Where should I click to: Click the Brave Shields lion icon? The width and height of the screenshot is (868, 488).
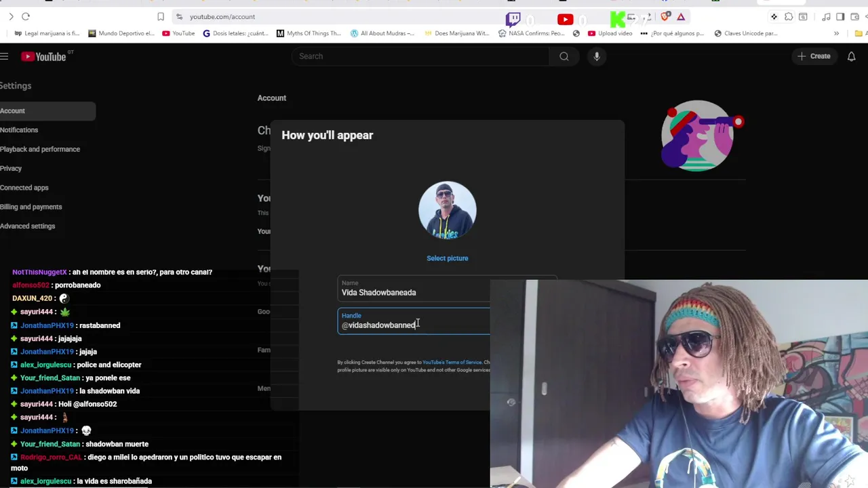click(x=666, y=16)
